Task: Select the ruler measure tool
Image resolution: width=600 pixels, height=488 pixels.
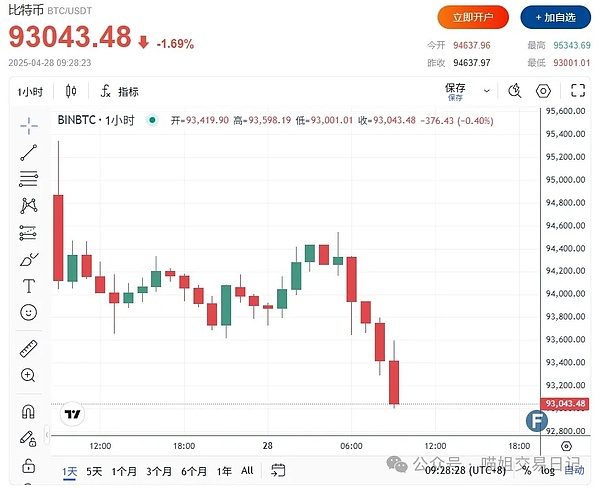Action: pos(28,349)
